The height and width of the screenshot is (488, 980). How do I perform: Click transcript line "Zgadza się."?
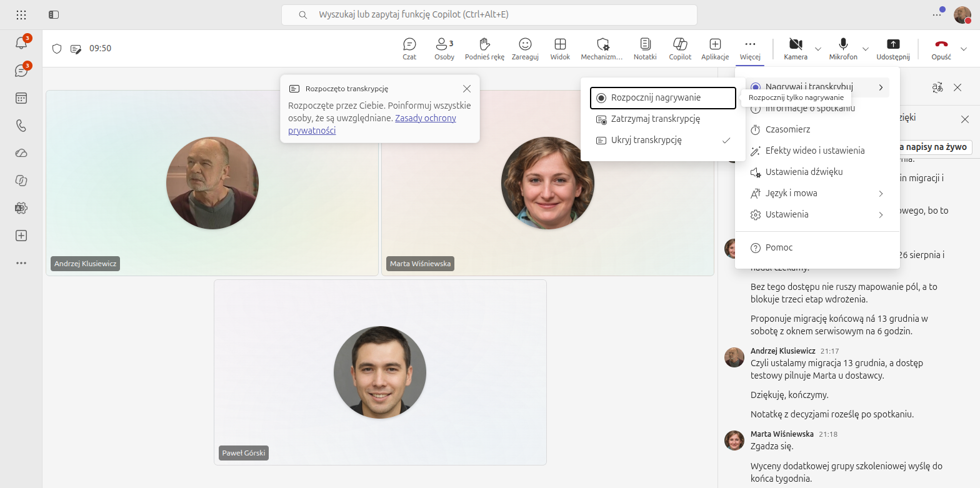[x=772, y=446]
